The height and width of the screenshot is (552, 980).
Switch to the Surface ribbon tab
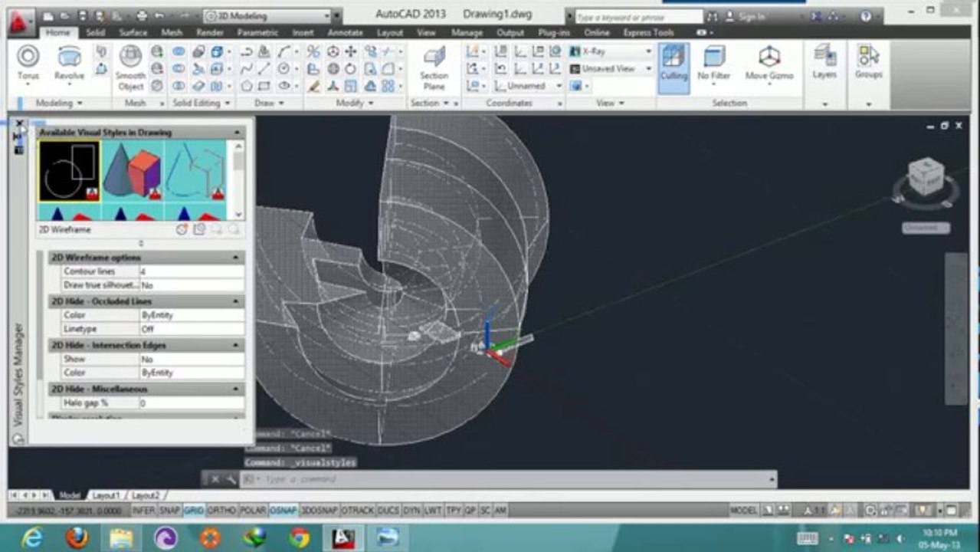(133, 33)
